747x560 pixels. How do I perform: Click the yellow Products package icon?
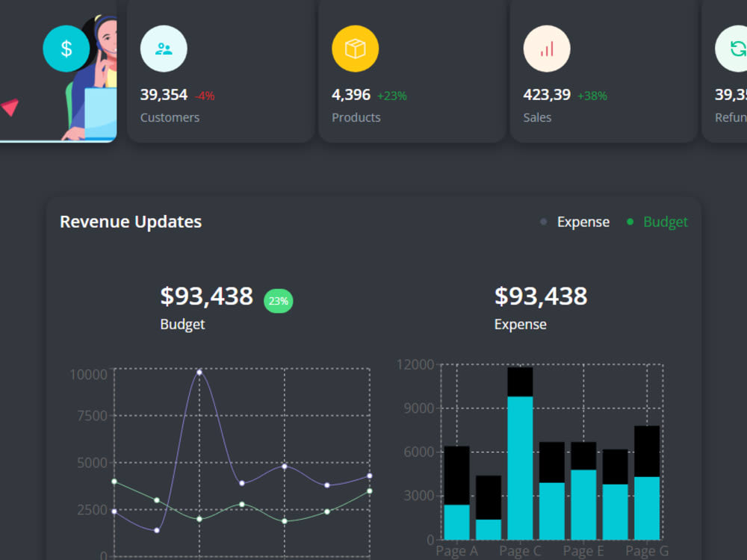click(x=355, y=47)
